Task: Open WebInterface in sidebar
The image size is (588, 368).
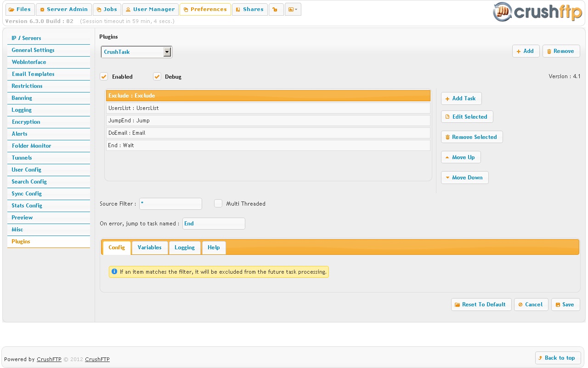Action: [49, 62]
